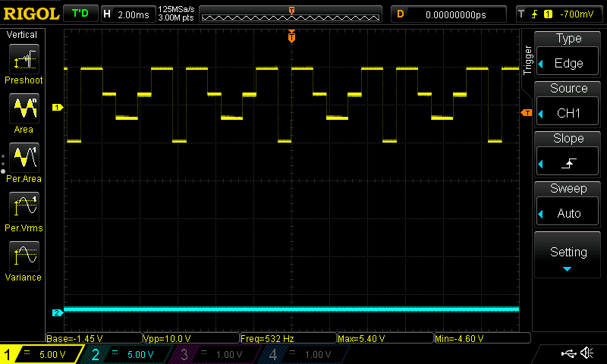Viewport: 607px width, 364px height.
Task: Select the horizontal timebase 2.00ms field
Action: click(128, 14)
